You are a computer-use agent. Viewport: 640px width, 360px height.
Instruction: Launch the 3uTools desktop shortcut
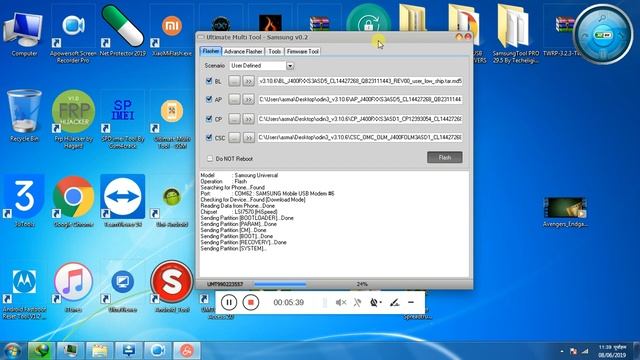[24, 200]
